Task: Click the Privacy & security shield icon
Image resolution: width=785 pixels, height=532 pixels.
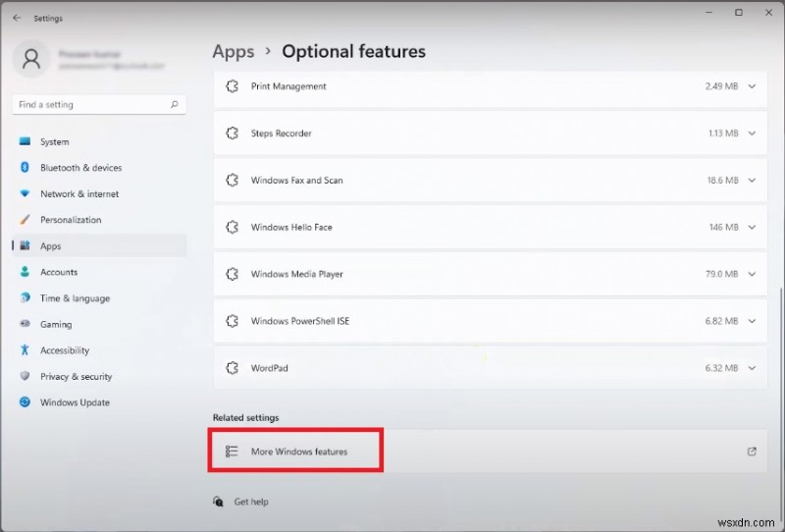Action: (x=25, y=377)
